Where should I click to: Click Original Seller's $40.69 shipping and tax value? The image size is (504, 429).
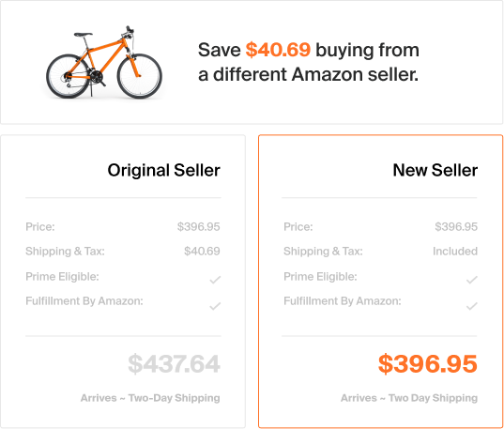pos(202,252)
